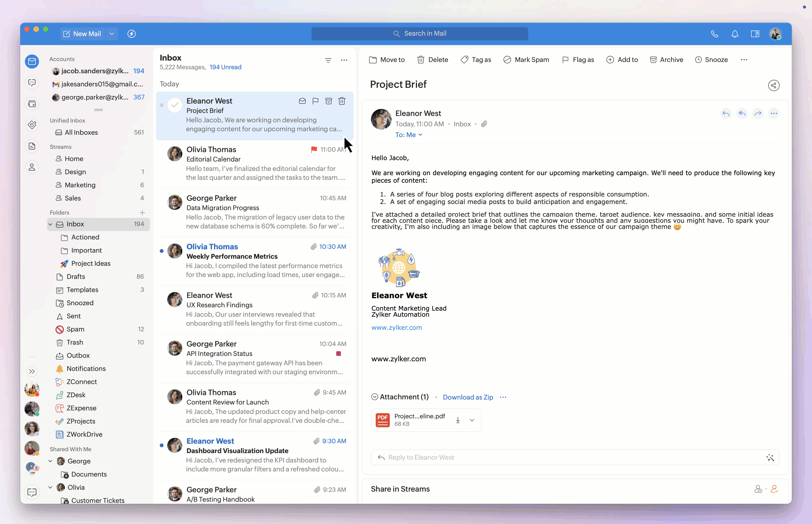812x524 pixels.
Task: Open the calendar icon in left sidebar
Action: [x=32, y=104]
